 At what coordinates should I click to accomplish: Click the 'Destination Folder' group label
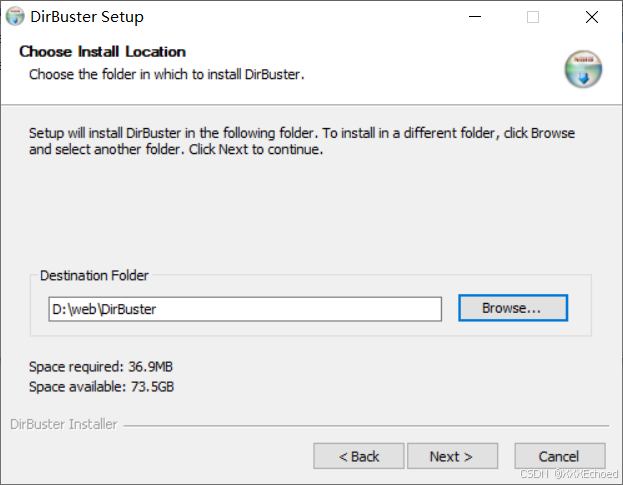(x=94, y=275)
